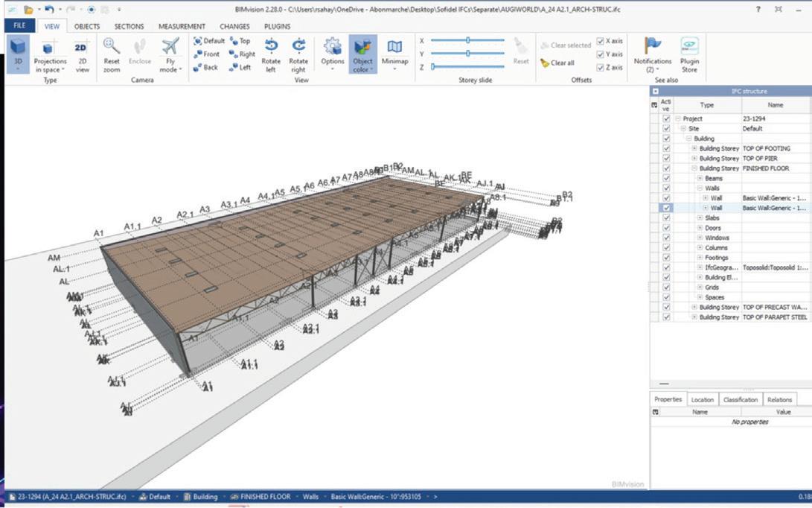Click the Reset zoom camera icon
Screen dimensions: 812x508
(x=112, y=48)
